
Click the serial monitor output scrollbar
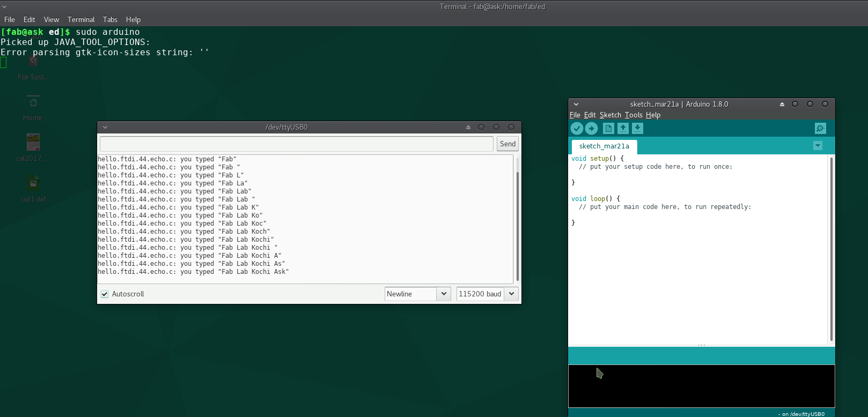coord(517,225)
